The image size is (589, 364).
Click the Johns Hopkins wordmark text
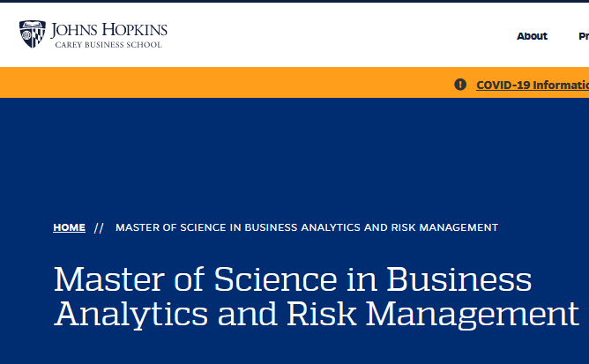109,30
